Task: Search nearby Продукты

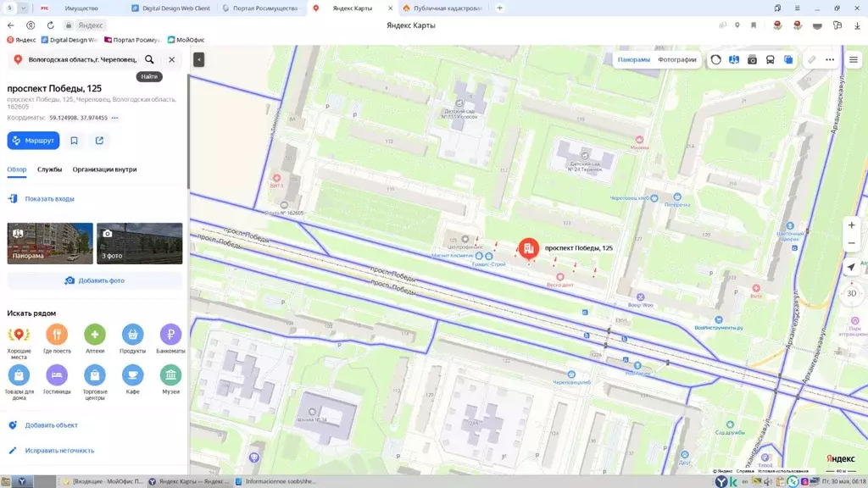Action: pos(132,339)
